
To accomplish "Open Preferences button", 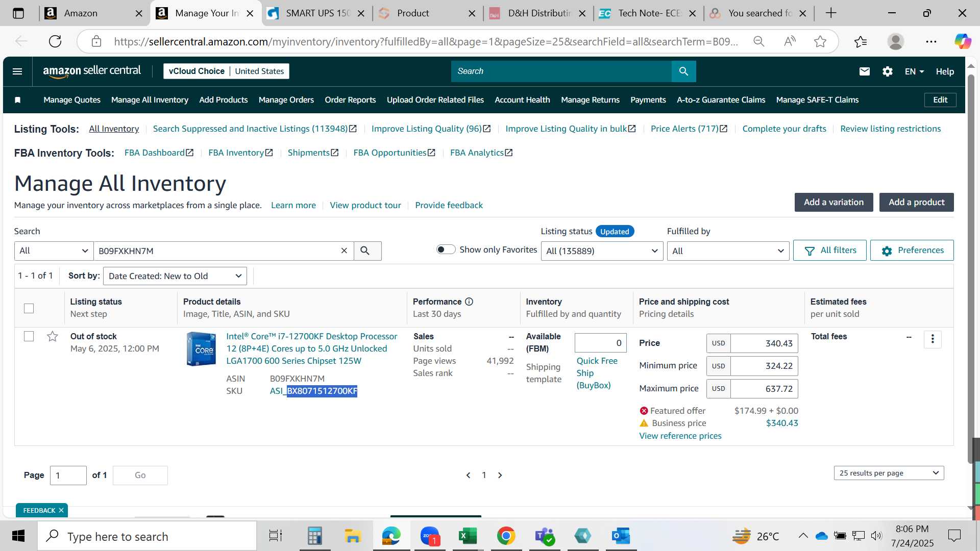I will pyautogui.click(x=912, y=251).
